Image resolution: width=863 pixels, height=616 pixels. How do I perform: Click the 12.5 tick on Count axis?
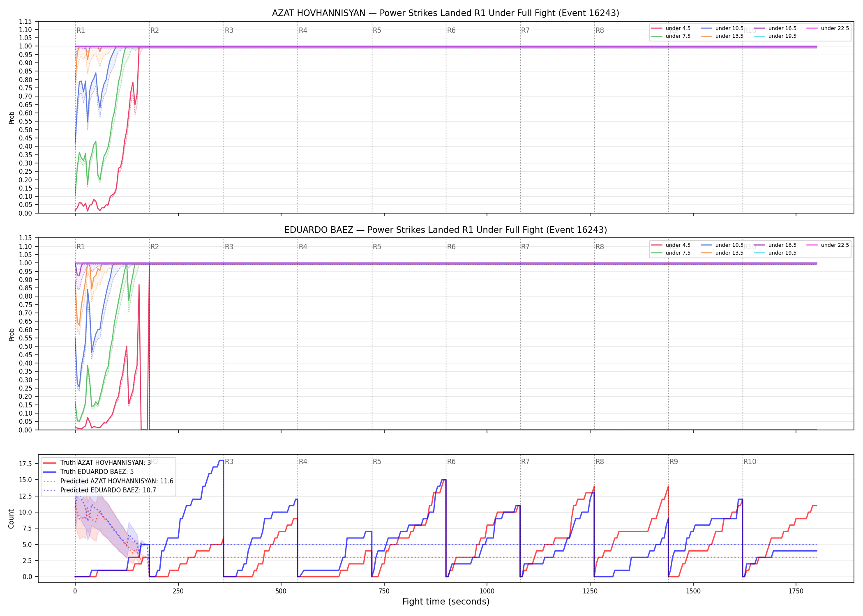click(25, 496)
